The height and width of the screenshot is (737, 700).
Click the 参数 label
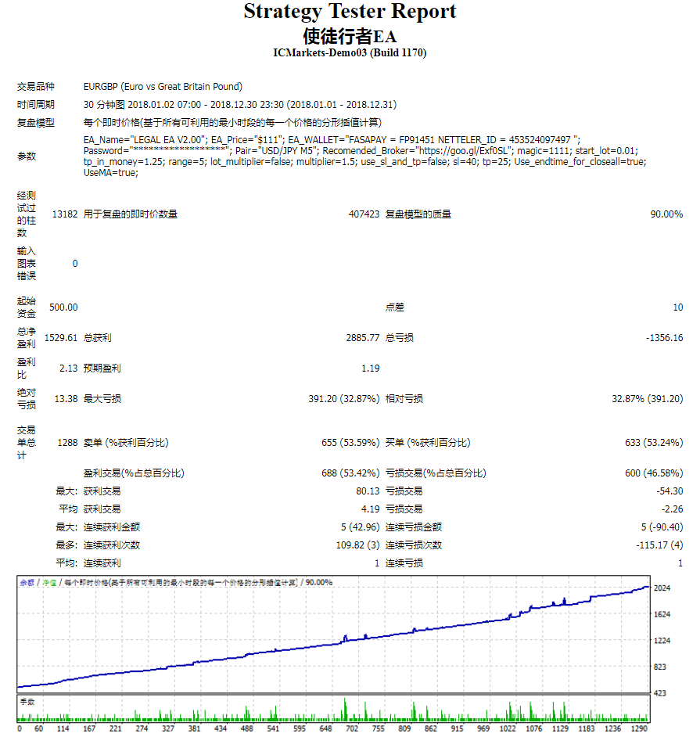click(x=27, y=156)
